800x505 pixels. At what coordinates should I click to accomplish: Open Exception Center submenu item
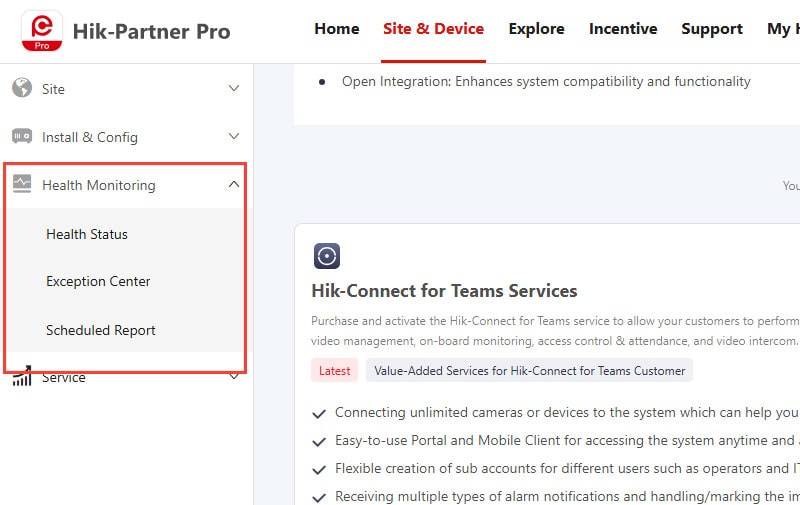(98, 282)
